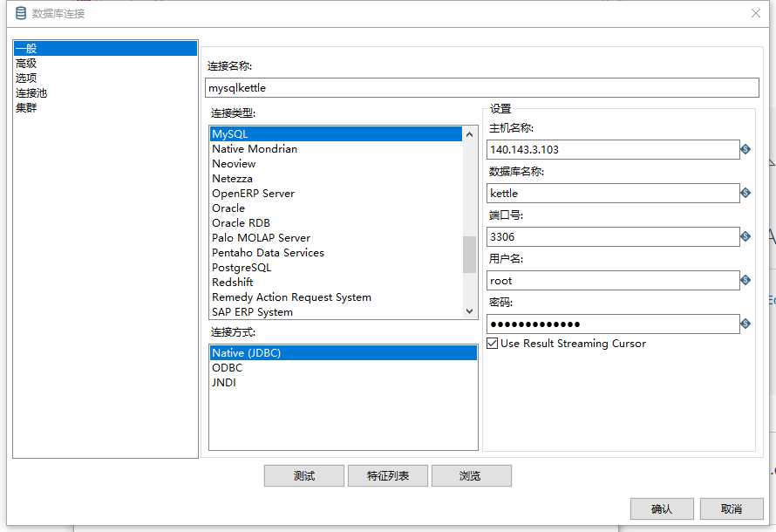This screenshot has width=776, height=532.
Task: Click the variable icon beside 主机名称 field
Action: point(746,149)
